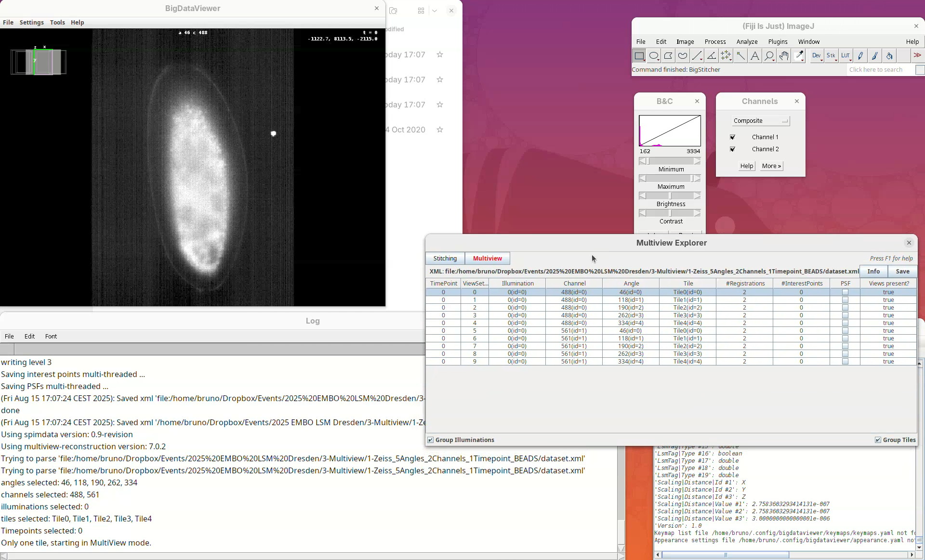
Task: Uncheck the Channel 1 checkbox
Action: pos(733,137)
